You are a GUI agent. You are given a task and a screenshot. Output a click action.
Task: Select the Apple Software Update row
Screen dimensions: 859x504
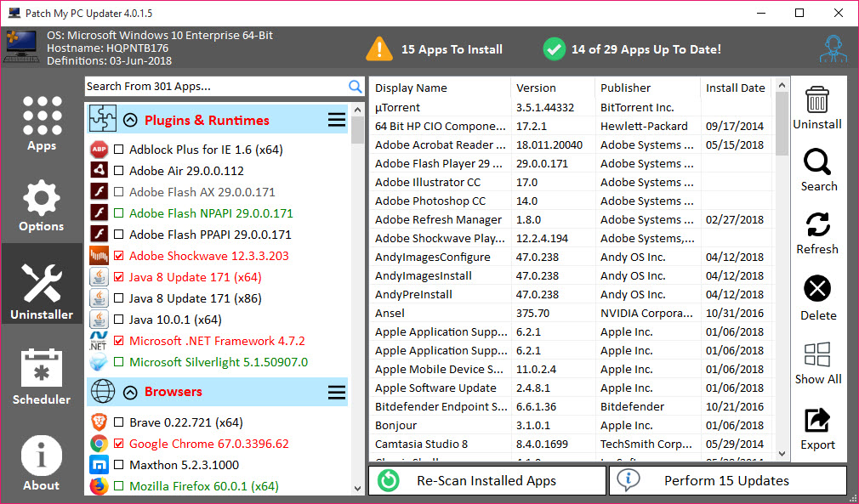pos(572,388)
